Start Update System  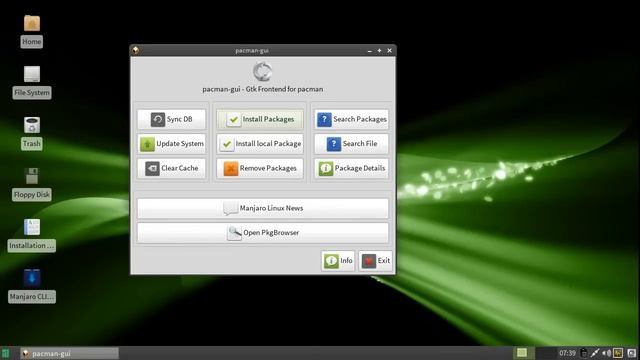[x=172, y=144]
